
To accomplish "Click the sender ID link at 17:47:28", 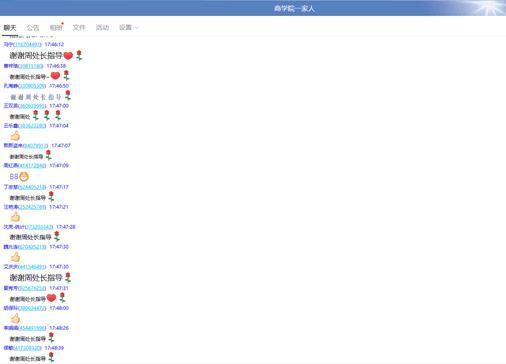I will point(39,227).
